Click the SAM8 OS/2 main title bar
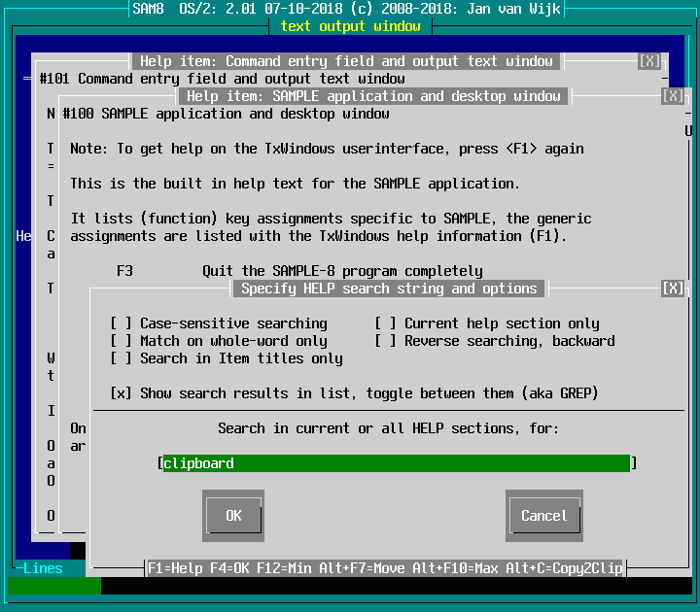The image size is (700, 612). pos(350,9)
